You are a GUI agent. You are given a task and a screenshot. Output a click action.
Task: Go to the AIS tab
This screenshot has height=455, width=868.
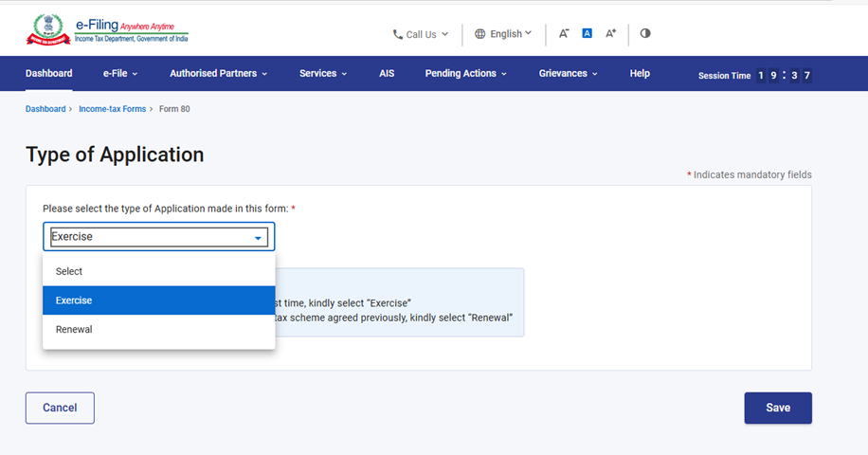(387, 73)
